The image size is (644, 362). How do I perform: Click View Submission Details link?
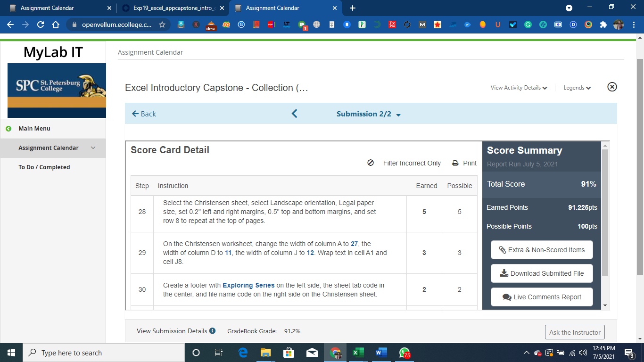pos(172,331)
